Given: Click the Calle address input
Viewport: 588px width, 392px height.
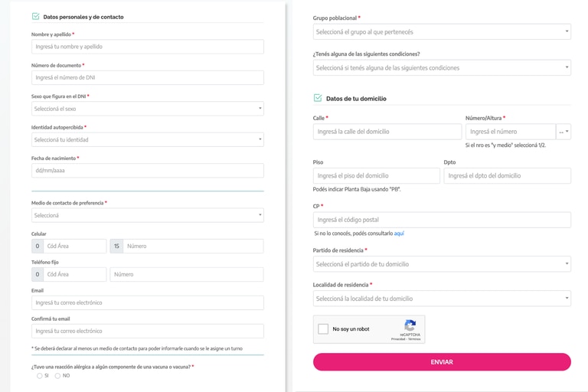Looking at the screenshot, I should point(387,132).
